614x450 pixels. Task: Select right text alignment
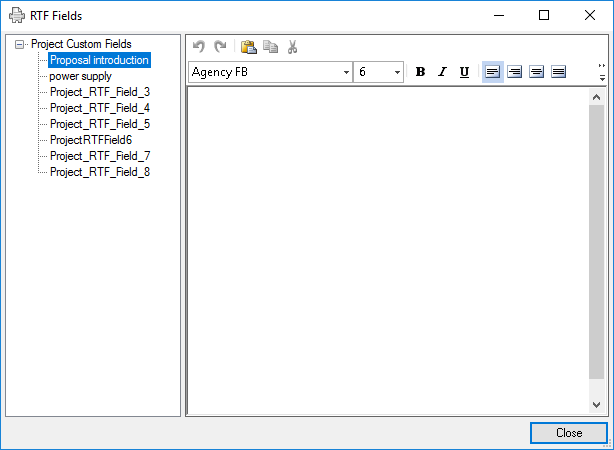[536, 72]
